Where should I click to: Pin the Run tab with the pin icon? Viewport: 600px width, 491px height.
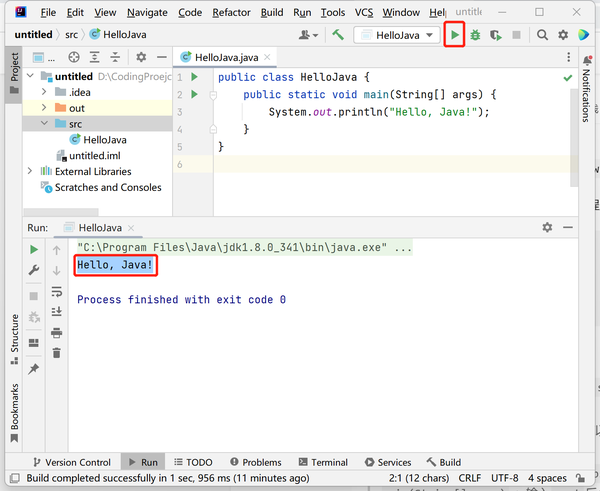point(34,369)
